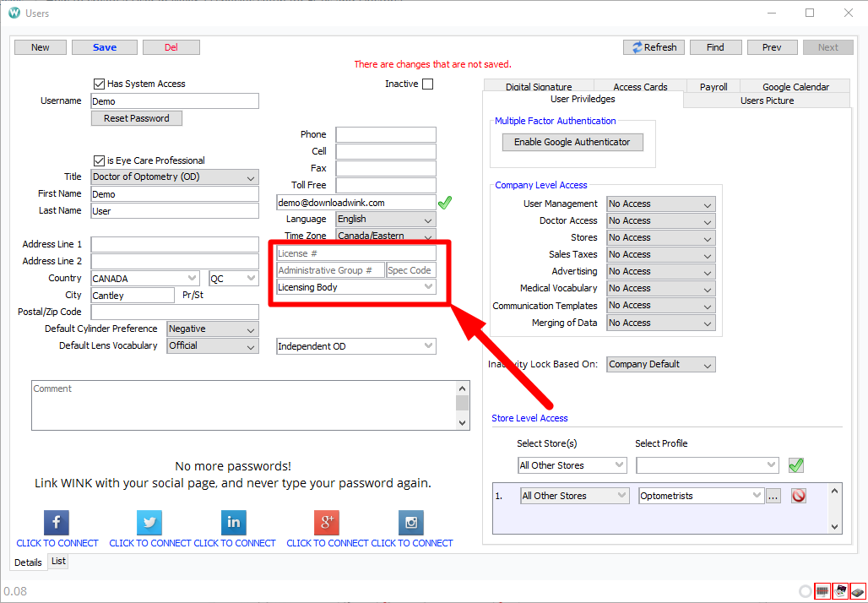Screen dimensions: 868x603
Task: Open the cash drawer icon at bottom right
Action: [x=840, y=591]
